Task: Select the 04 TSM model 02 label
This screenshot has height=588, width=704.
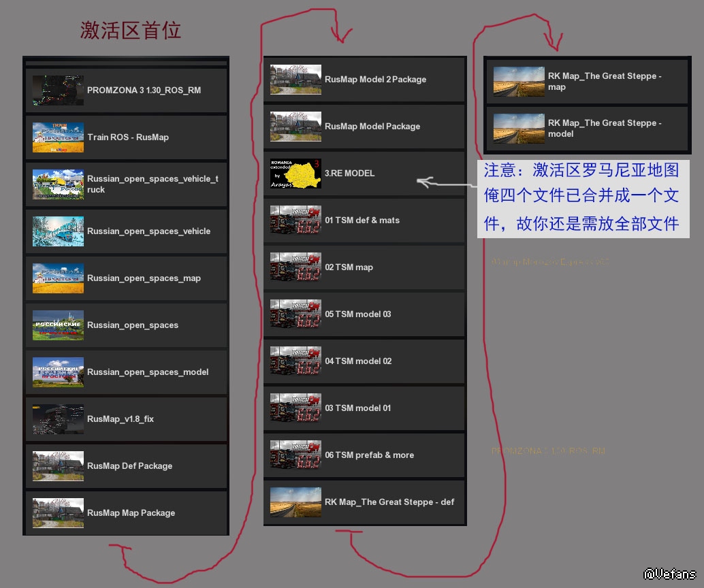Action: point(358,361)
